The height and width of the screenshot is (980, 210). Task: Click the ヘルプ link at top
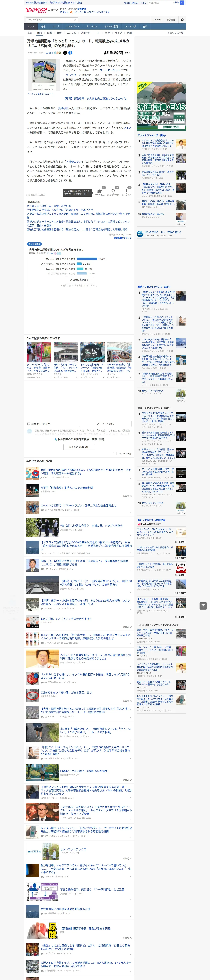[143, 3]
